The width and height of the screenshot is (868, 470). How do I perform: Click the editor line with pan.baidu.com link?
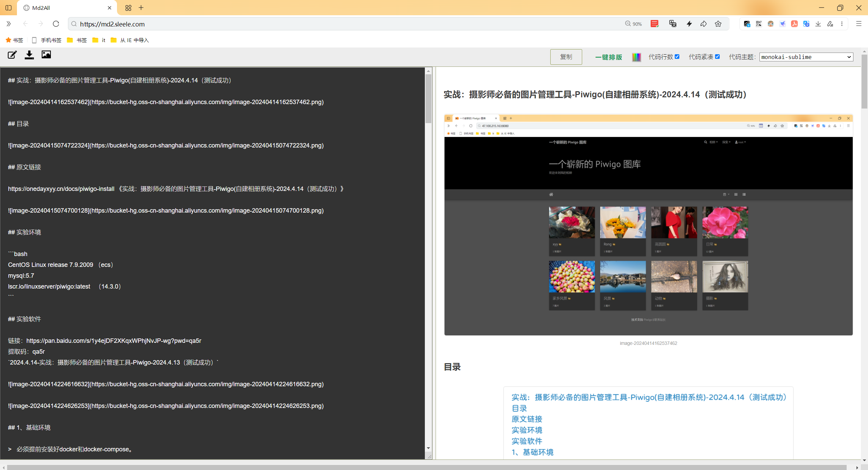click(x=105, y=341)
